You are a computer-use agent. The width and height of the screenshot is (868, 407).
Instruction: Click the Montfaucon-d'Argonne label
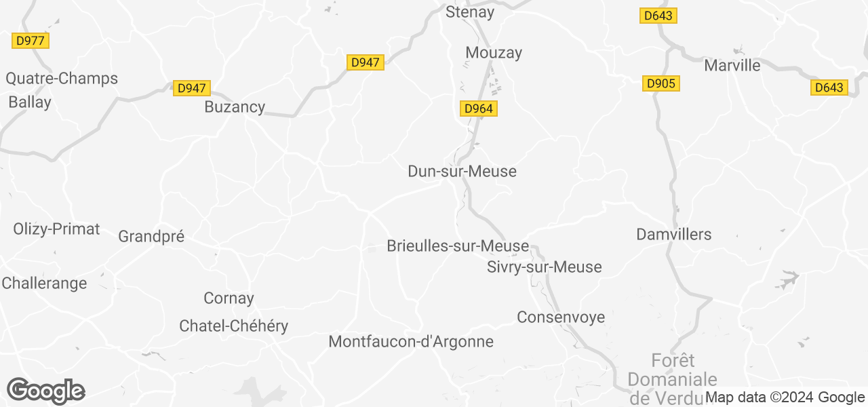(x=411, y=342)
